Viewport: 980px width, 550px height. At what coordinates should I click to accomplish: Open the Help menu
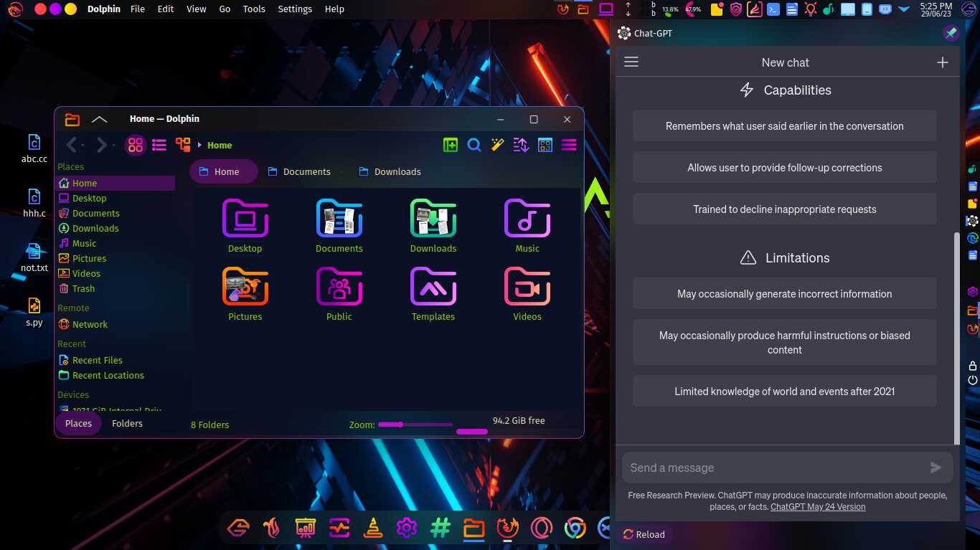tap(334, 9)
